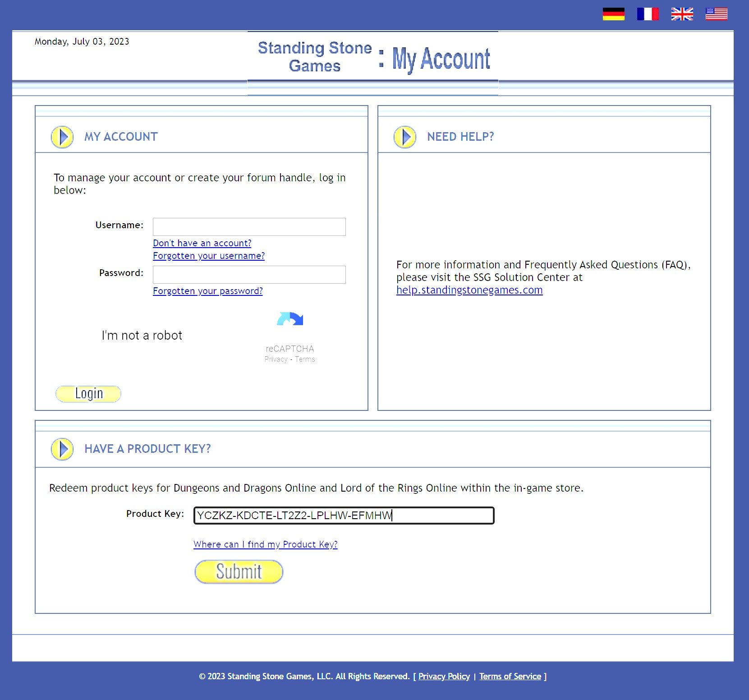Screen dimensions: 749x700
Task: Open the Terms of Service footer link
Action: coord(510,676)
